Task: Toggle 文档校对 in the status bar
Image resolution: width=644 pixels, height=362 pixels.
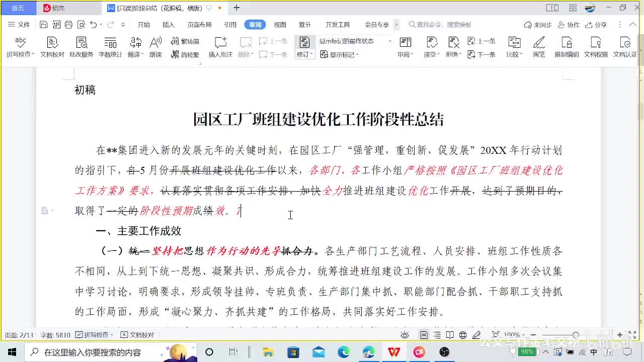Action: (x=138, y=335)
